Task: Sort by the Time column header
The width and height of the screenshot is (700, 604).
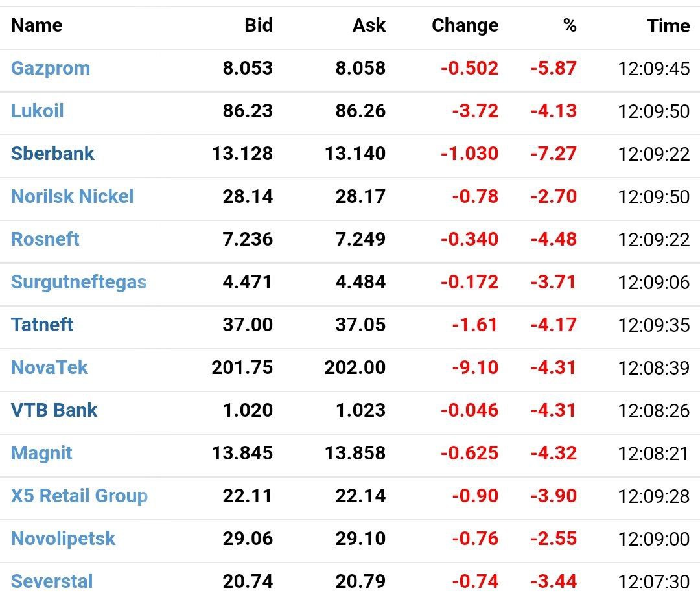Action: (668, 26)
